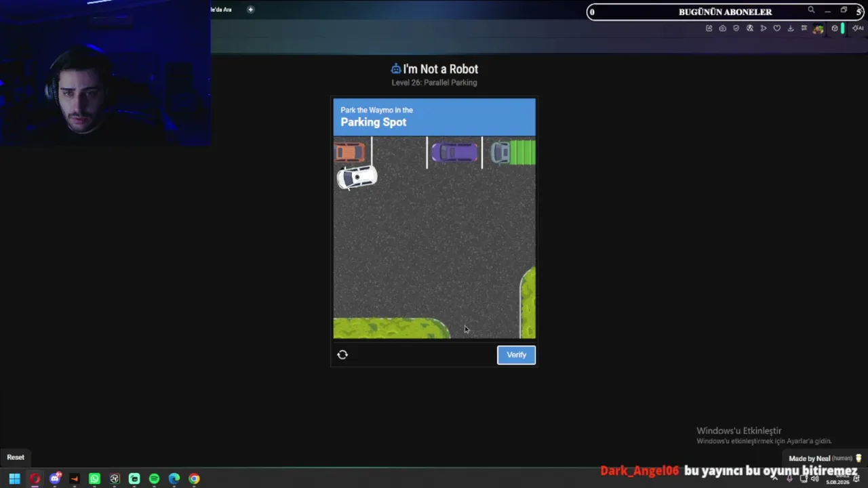Click the profile avatar in the toolbar
The image size is (868, 488).
tap(818, 28)
